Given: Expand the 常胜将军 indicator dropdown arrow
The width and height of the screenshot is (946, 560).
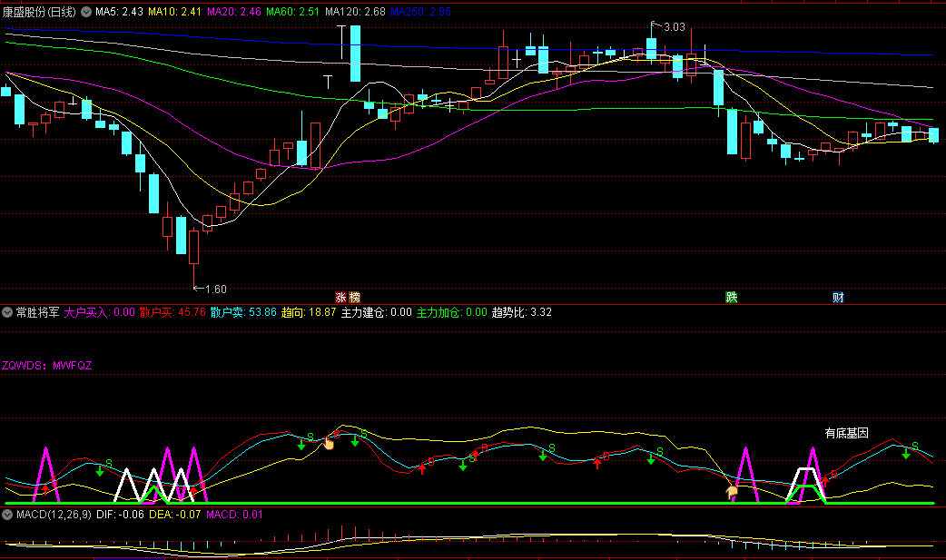Looking at the screenshot, I should 8,312.
